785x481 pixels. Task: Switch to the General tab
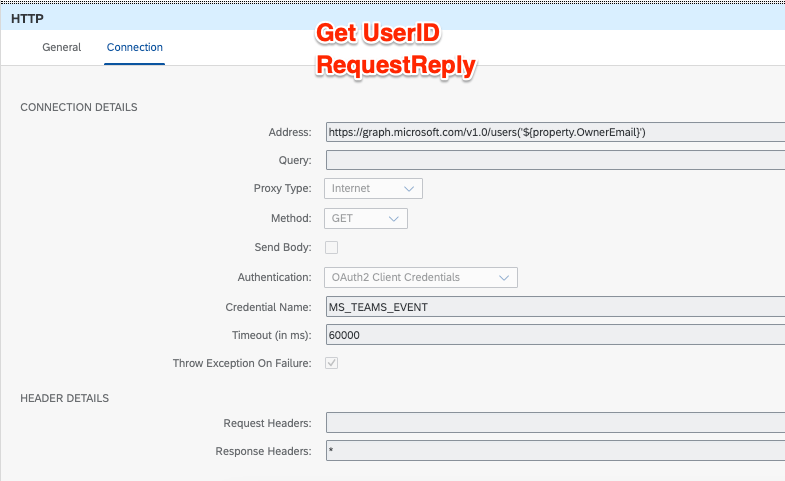[x=62, y=47]
